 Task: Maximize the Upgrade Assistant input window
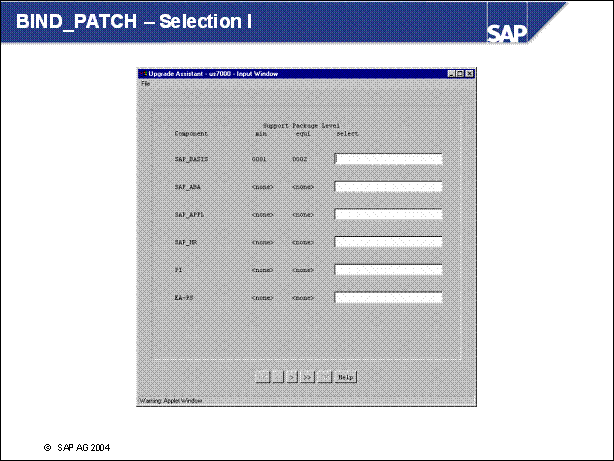461,74
